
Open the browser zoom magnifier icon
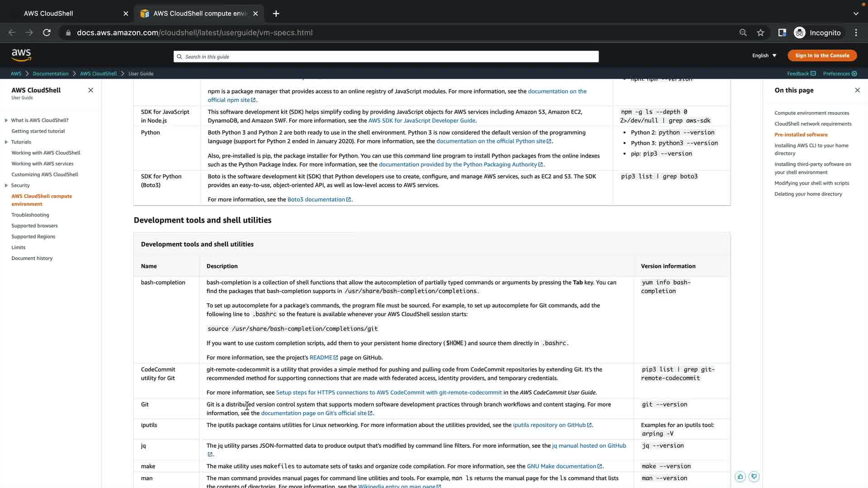pyautogui.click(x=743, y=33)
